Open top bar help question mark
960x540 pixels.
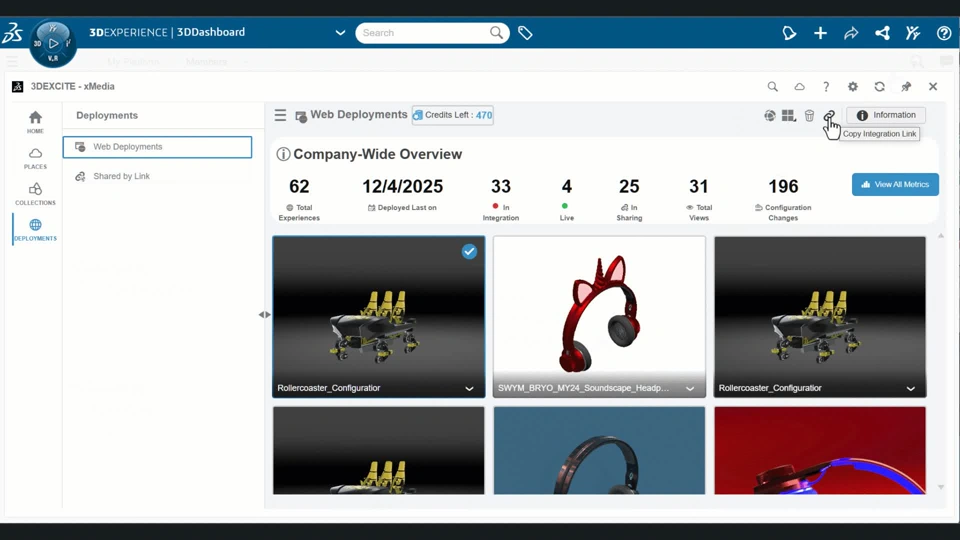point(944,33)
